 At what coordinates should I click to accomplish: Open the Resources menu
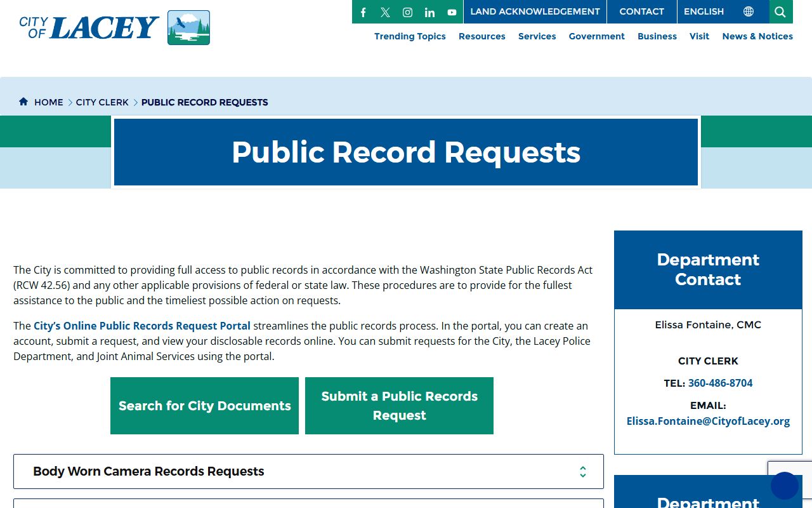[482, 36]
